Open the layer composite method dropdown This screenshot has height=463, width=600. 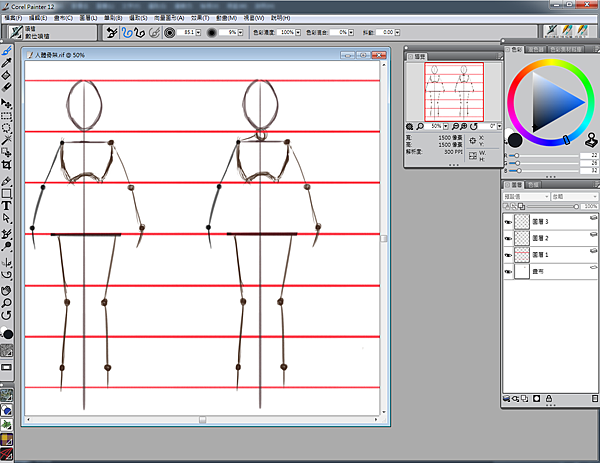pos(525,197)
